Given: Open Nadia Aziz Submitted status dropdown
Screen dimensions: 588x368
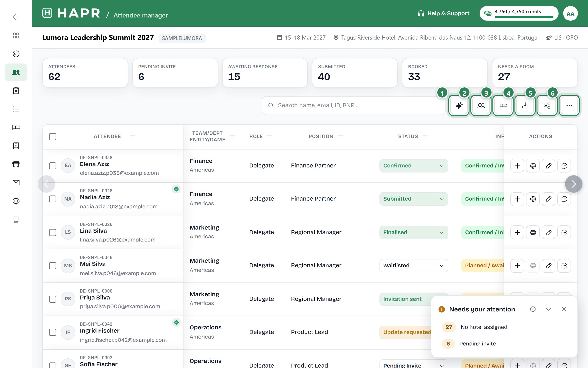Looking at the screenshot, I should tap(413, 199).
